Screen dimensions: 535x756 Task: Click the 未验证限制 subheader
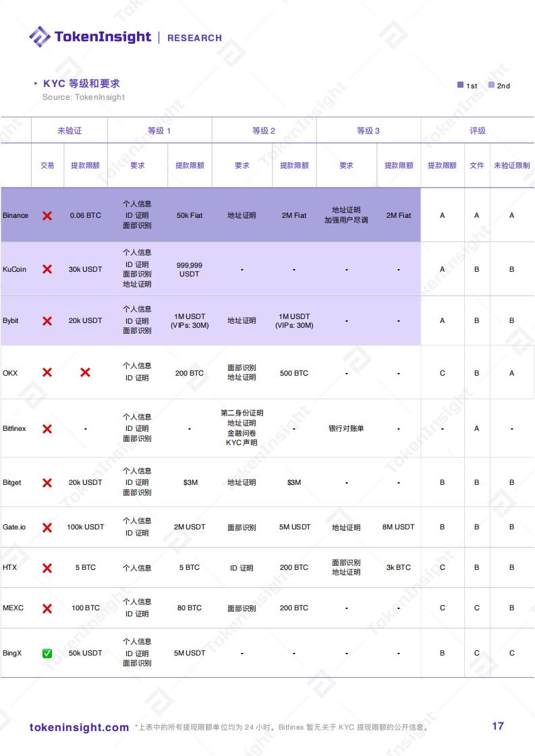511,165
